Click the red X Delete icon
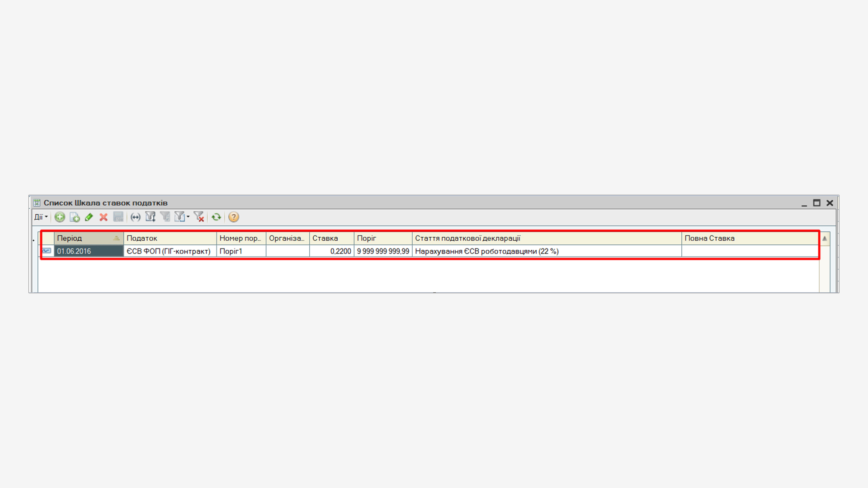The image size is (868, 488). click(x=104, y=217)
